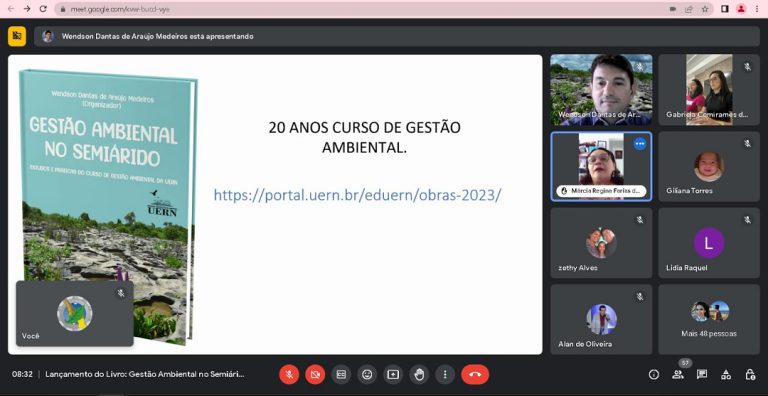Viewport: 768px width, 396px height.
Task: Select zethy Alves participant tile
Action: tap(601, 243)
